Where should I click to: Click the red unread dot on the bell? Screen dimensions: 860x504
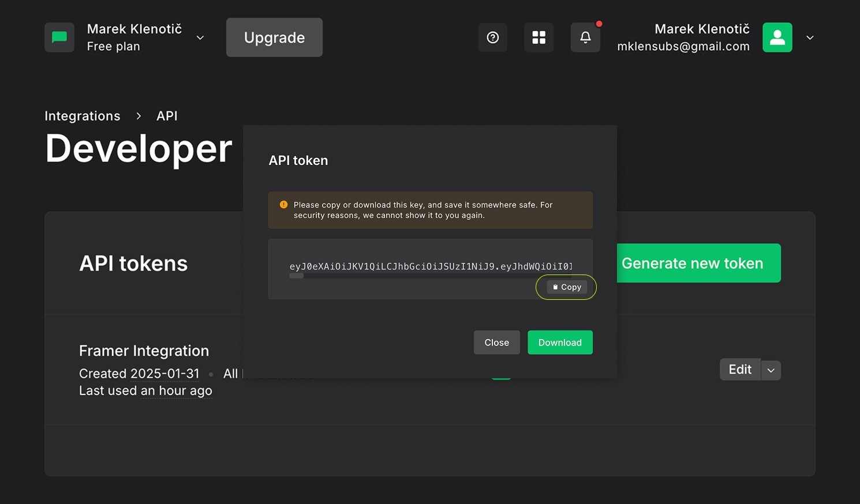pyautogui.click(x=599, y=24)
